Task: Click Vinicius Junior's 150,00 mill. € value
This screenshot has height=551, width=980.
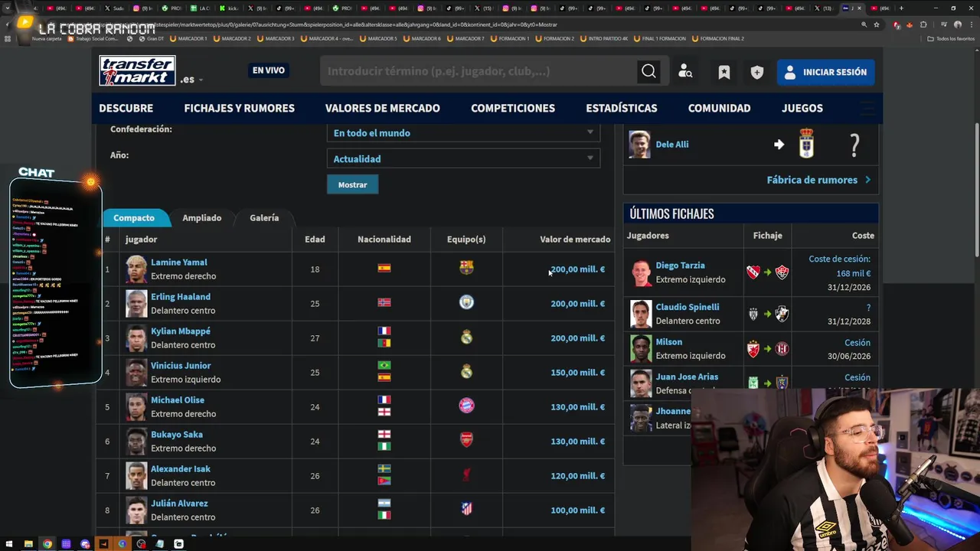Action: pyautogui.click(x=578, y=373)
